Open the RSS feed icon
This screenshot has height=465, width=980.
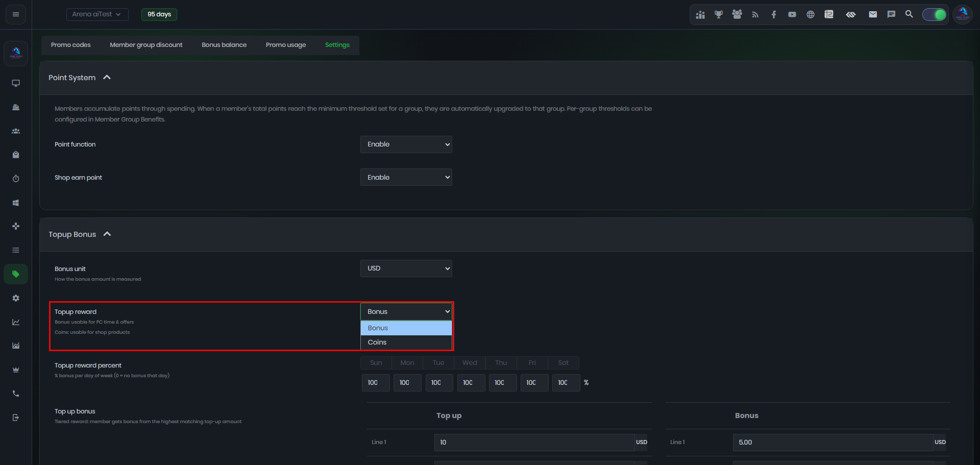click(755, 15)
